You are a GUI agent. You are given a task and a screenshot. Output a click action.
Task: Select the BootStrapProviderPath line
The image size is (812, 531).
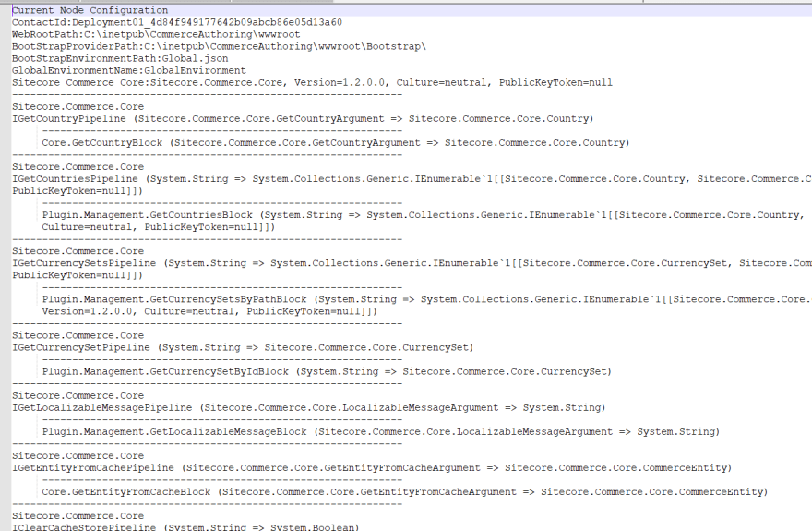pos(219,46)
